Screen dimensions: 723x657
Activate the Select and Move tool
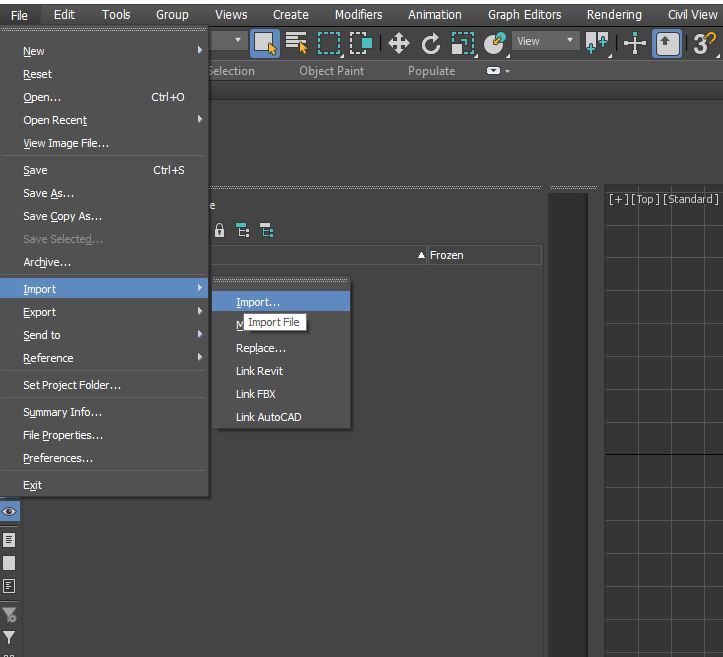398,43
